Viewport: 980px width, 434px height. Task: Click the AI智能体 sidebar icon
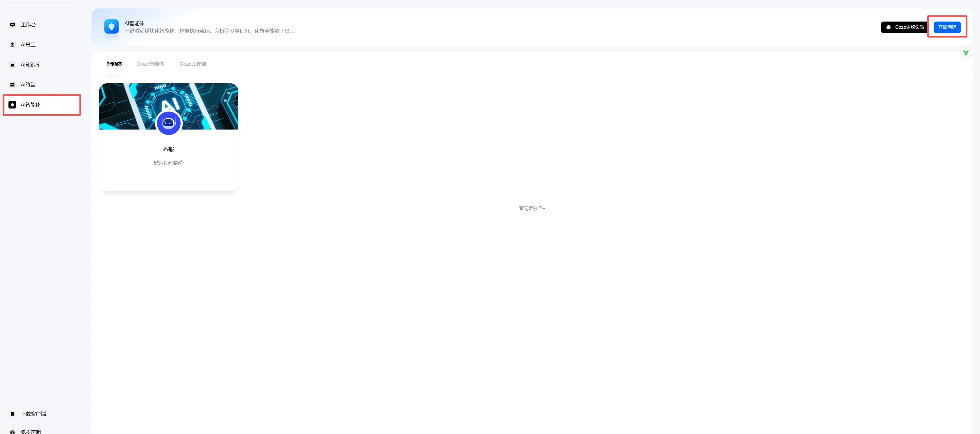(12, 105)
